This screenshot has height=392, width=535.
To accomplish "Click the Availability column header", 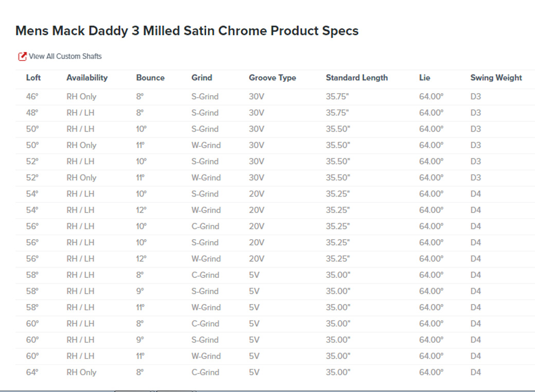I will [x=87, y=78].
